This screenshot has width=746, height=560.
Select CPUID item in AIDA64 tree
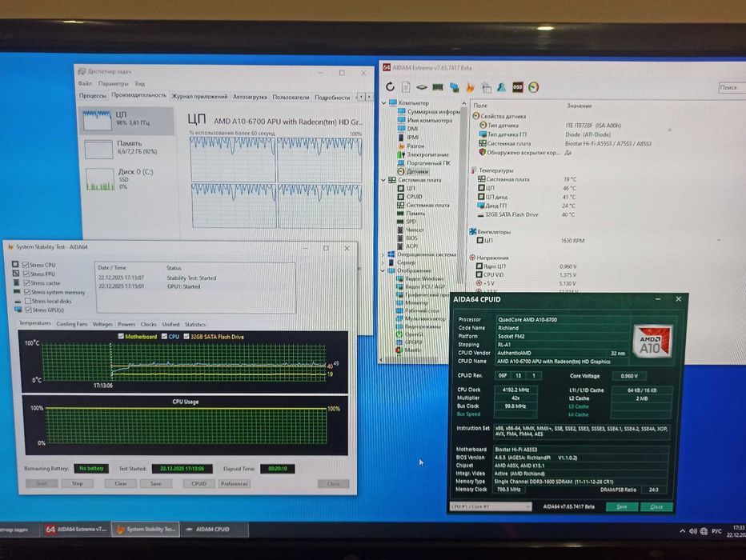coord(410,196)
